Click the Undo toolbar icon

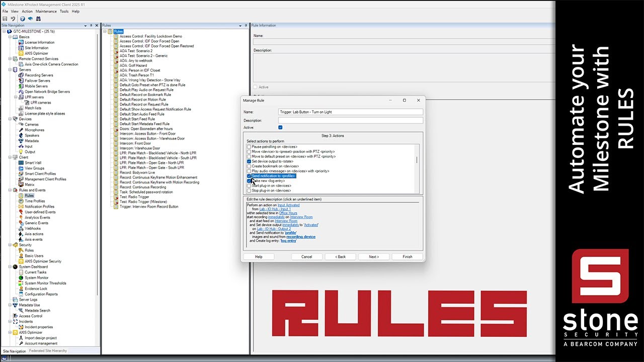[x=13, y=19]
